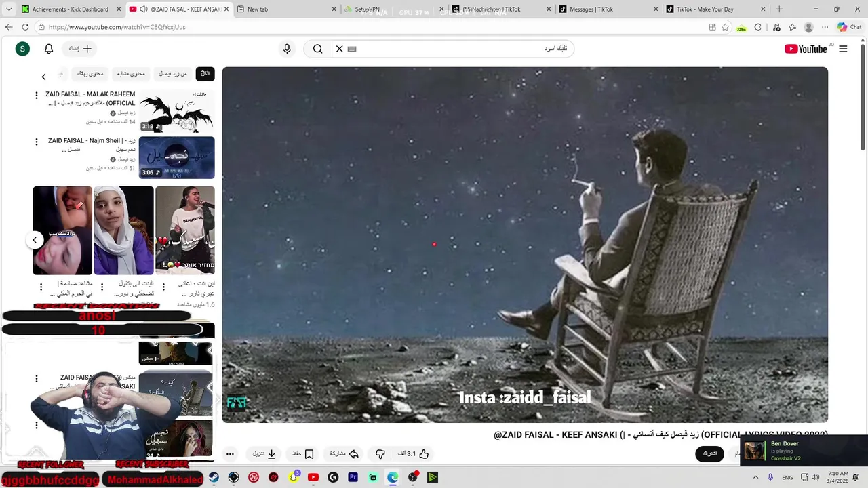Mute the YouTube tab via speaker icon

pos(144,9)
